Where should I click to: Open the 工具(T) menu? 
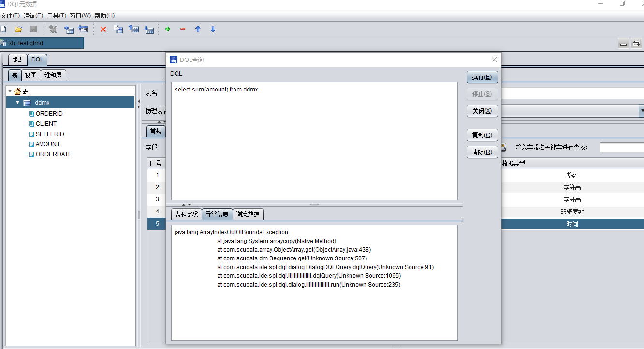(x=57, y=15)
